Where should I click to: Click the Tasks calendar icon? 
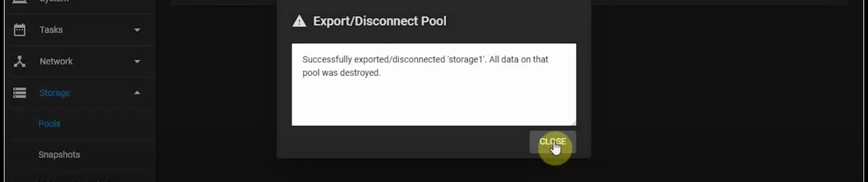tap(19, 30)
